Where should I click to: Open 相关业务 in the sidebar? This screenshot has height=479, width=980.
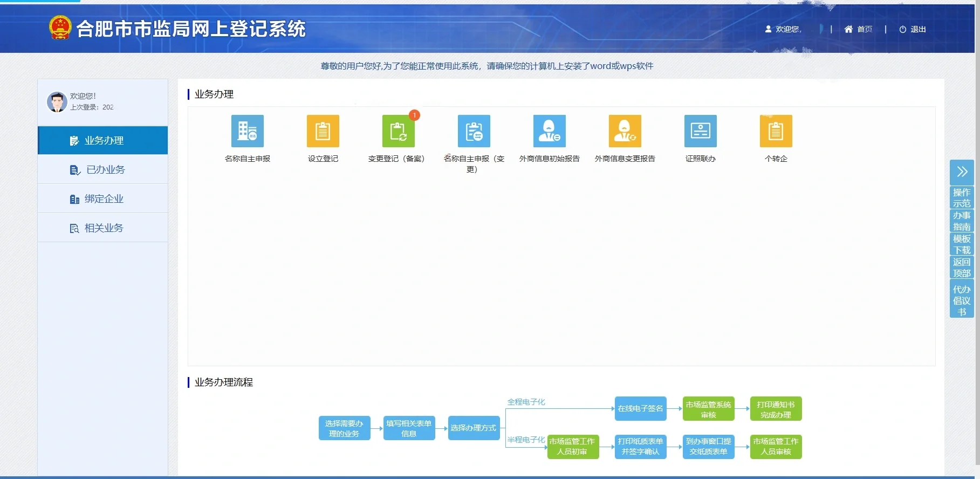pos(103,228)
